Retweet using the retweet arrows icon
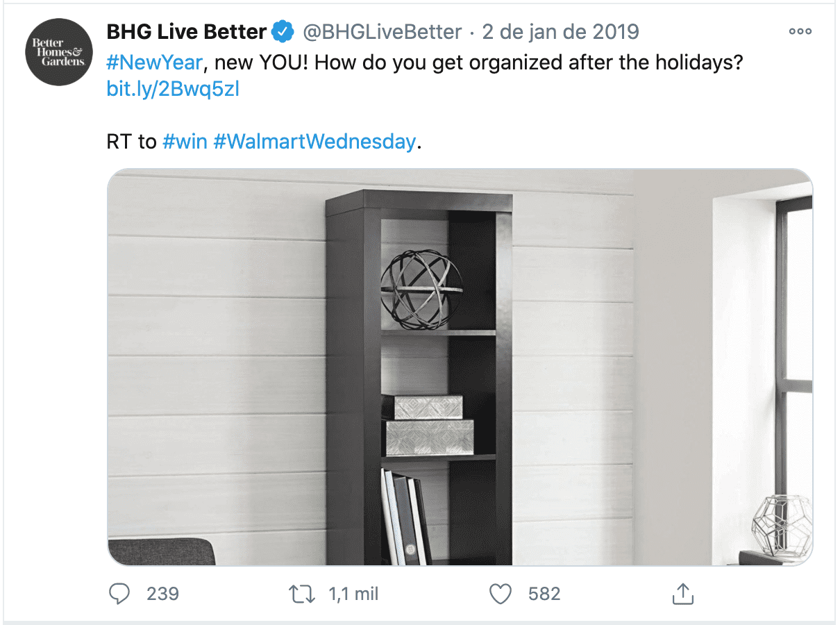The width and height of the screenshot is (840, 625). pos(301,594)
